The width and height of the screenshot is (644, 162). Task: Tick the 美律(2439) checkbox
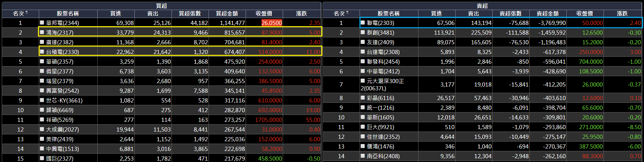42,138
